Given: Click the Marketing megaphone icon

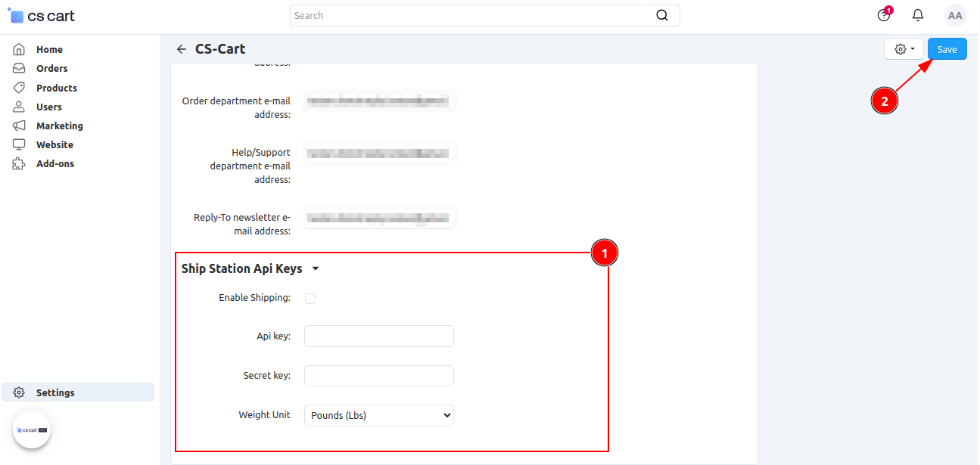Looking at the screenshot, I should click(20, 126).
